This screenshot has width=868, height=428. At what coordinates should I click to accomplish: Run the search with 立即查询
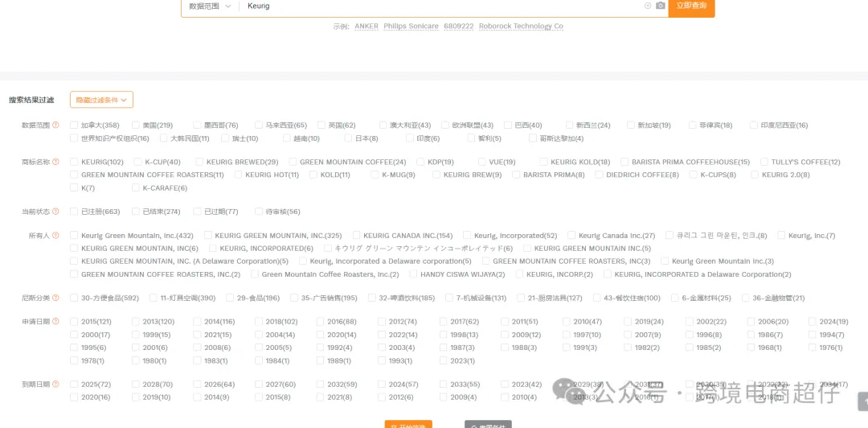691,6
